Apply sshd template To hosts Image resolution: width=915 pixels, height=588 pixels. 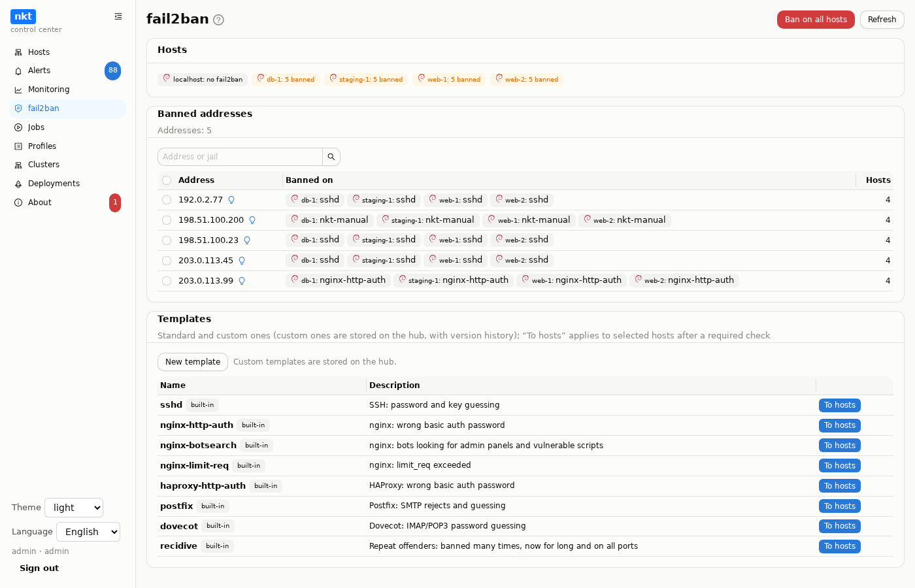coord(840,405)
